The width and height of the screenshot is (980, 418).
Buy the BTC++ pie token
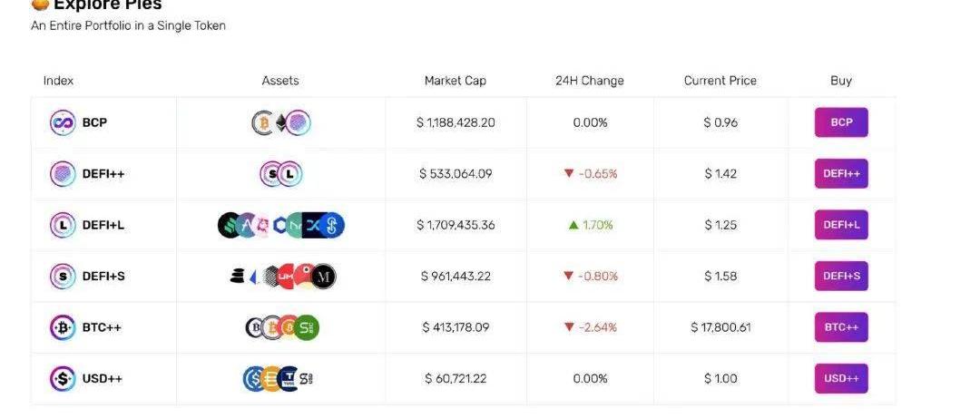point(841,327)
